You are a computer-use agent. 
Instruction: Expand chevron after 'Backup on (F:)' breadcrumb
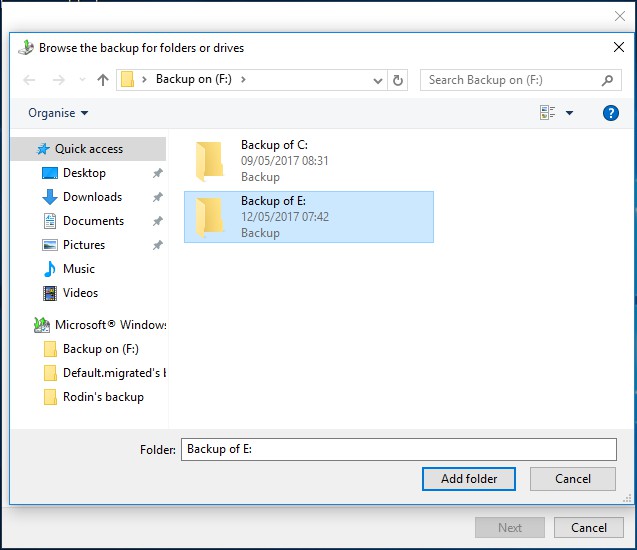243,79
